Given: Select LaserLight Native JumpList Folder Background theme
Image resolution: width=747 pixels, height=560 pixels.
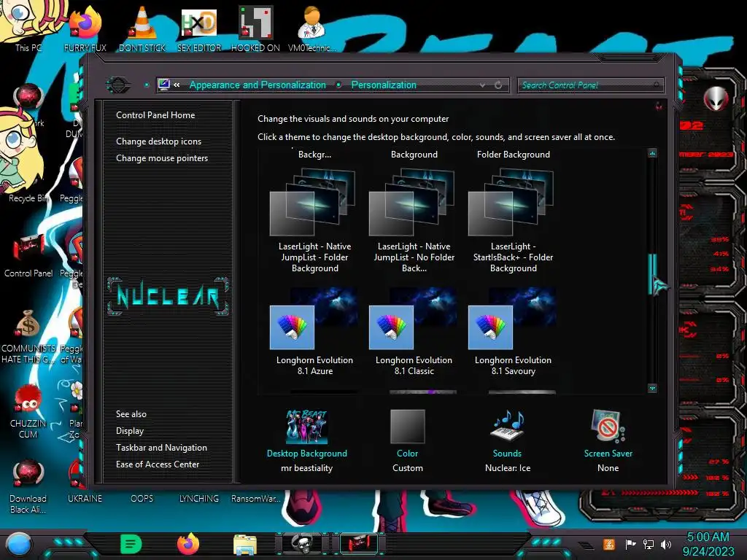Looking at the screenshot, I should pyautogui.click(x=314, y=220).
